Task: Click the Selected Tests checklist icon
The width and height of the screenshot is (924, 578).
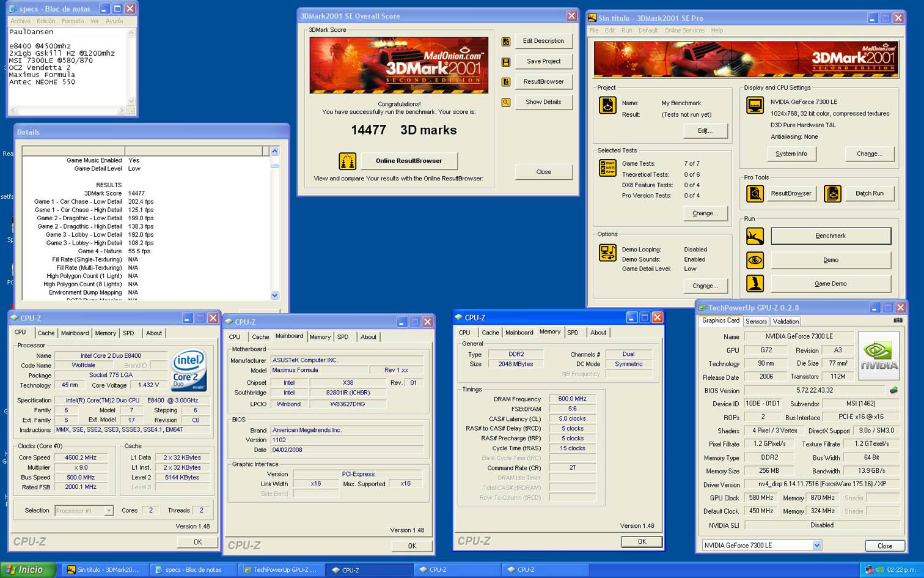Action: pyautogui.click(x=607, y=168)
